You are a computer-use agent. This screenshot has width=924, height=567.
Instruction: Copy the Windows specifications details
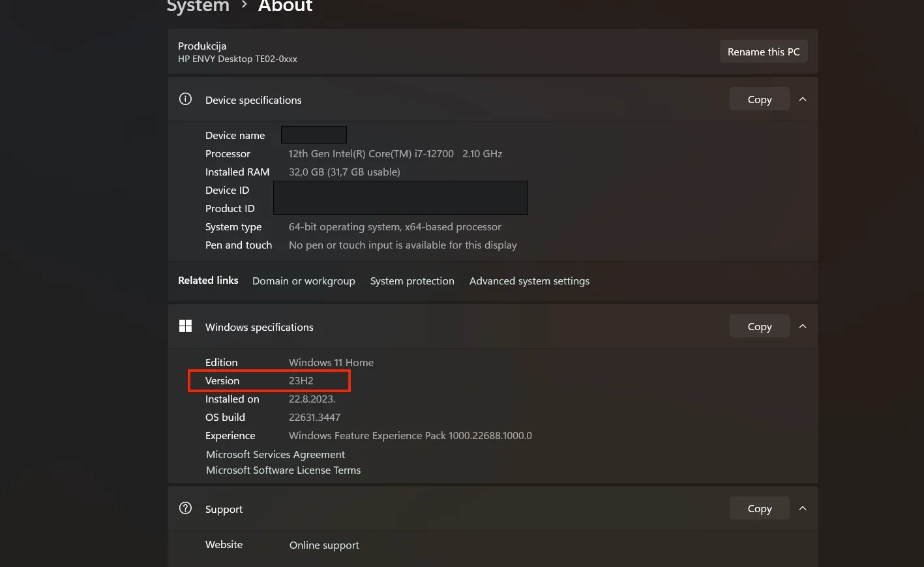[759, 326]
